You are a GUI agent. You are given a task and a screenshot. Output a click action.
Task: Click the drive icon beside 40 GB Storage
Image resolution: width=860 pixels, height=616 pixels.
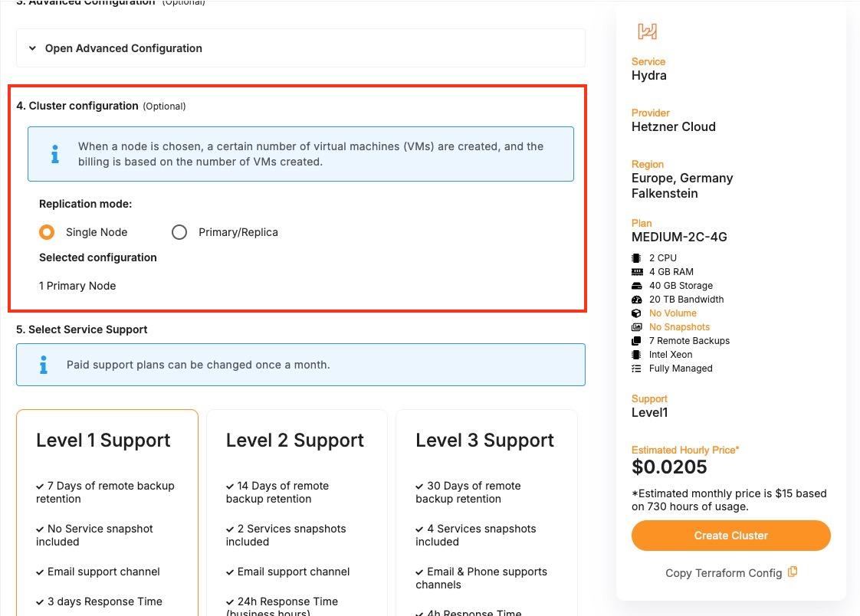(x=636, y=286)
